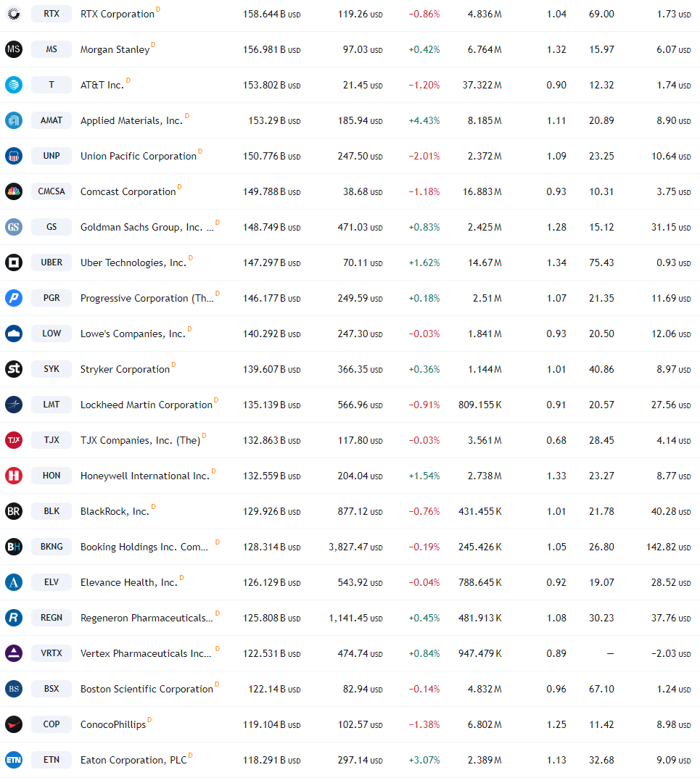
Task: Click ConocoPhillips change −1.38%
Action: pos(424,725)
